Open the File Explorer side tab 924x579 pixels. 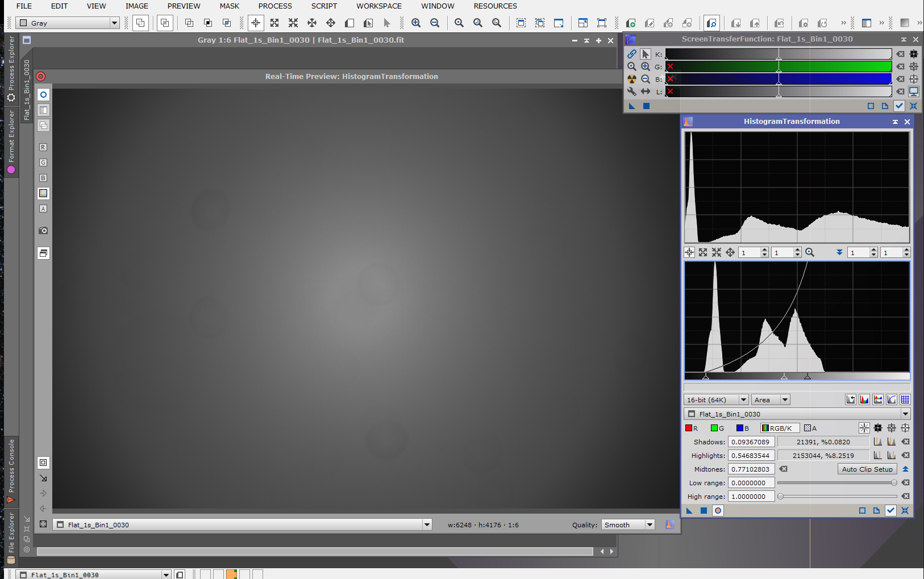(11, 538)
